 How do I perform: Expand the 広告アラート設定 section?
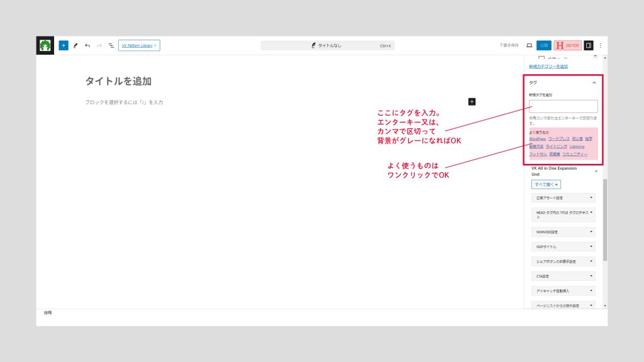click(x=563, y=198)
